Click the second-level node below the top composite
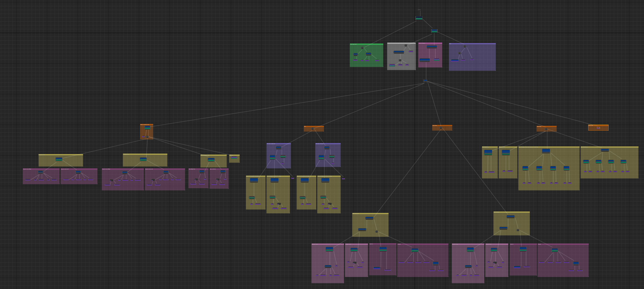The width and height of the screenshot is (644, 289). pos(434,31)
